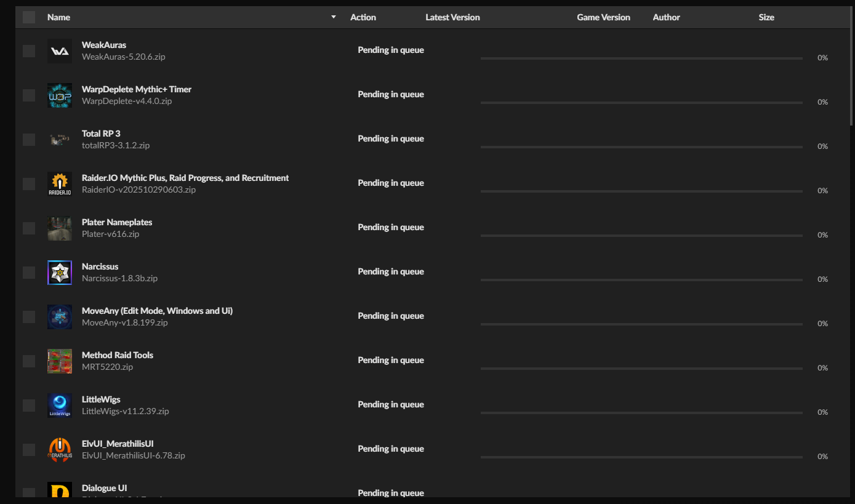Click the Raider.IO Pending in queue status

pyautogui.click(x=391, y=183)
